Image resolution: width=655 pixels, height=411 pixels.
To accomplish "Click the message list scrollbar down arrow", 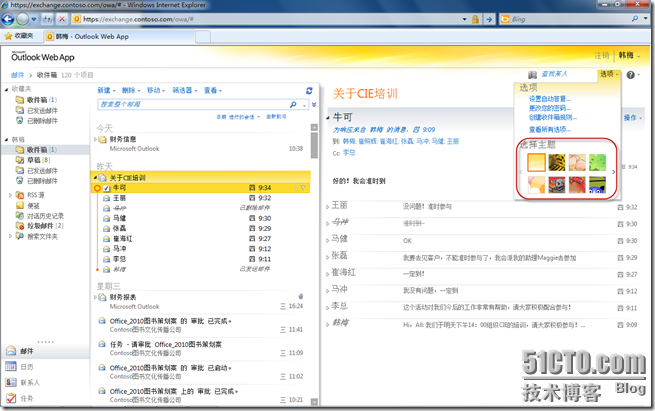I will pos(314,402).
